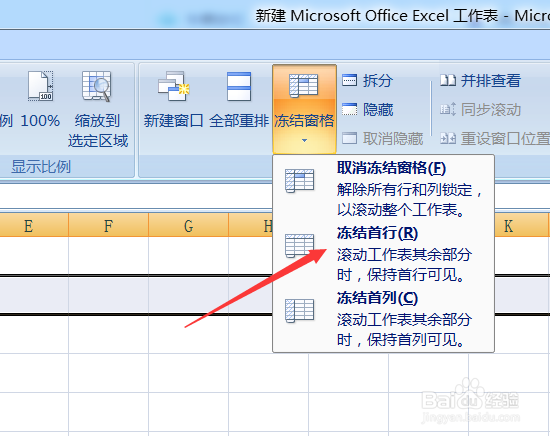Expand the 冻结窗格 dropdown arrow
Screen dimensions: 550x436
(304, 140)
